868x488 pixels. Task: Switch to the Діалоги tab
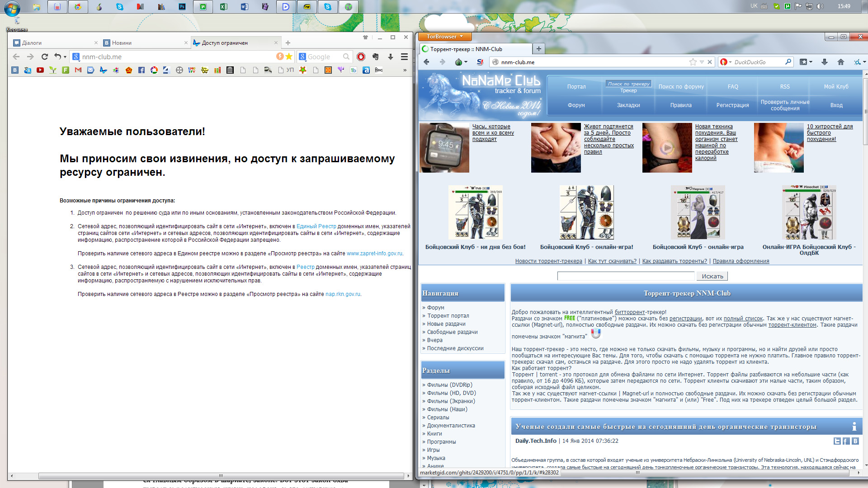tap(55, 43)
